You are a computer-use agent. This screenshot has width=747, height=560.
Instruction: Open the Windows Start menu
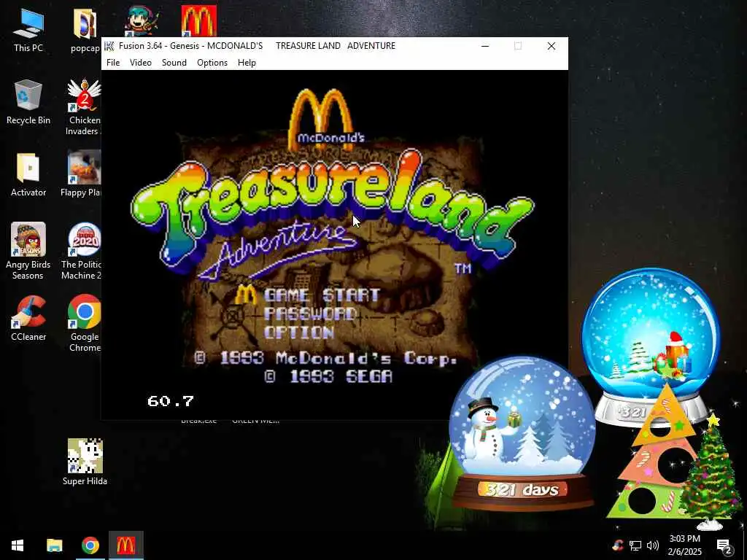[x=18, y=545]
